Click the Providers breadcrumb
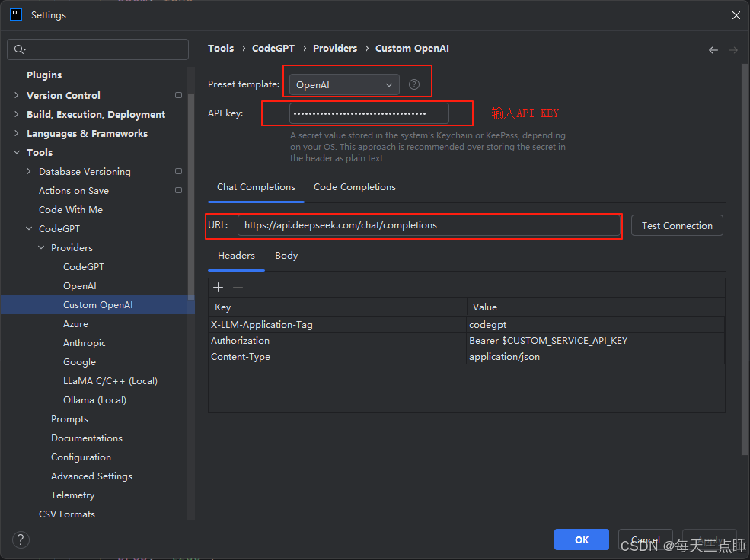 [x=335, y=48]
